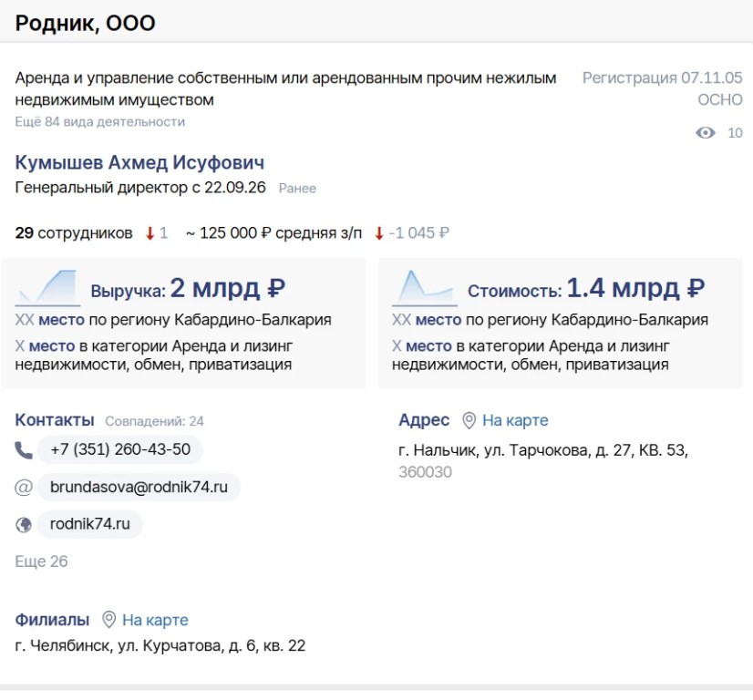753x700 pixels.
Task: Click the Выручка revenue chart thumbnail
Action: 47,288
